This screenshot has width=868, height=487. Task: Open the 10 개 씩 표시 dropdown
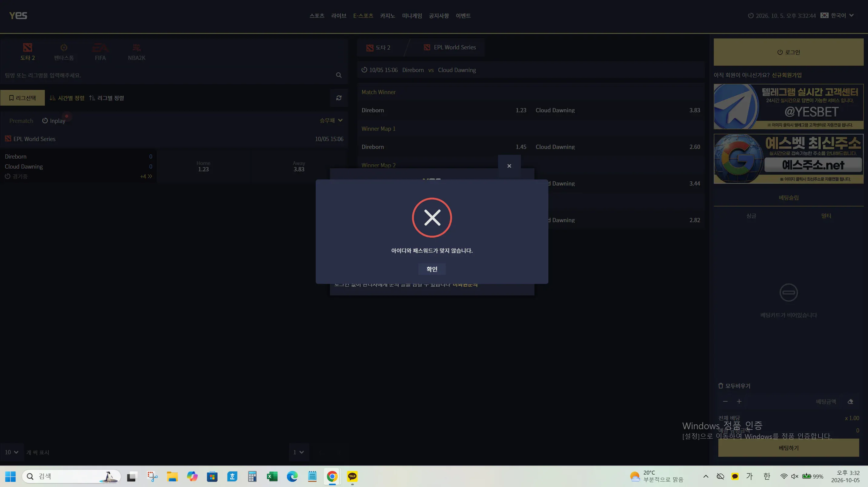pyautogui.click(x=12, y=452)
